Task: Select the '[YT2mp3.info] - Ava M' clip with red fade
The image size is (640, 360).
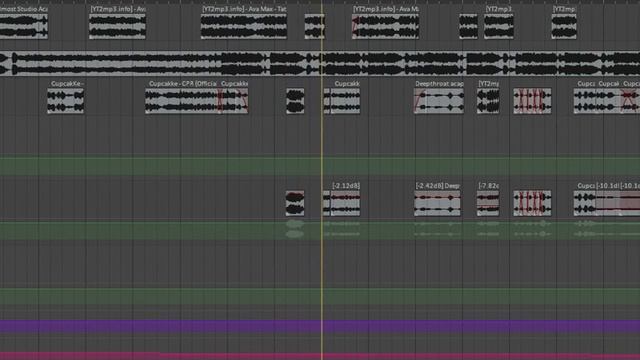Action: pos(385,27)
